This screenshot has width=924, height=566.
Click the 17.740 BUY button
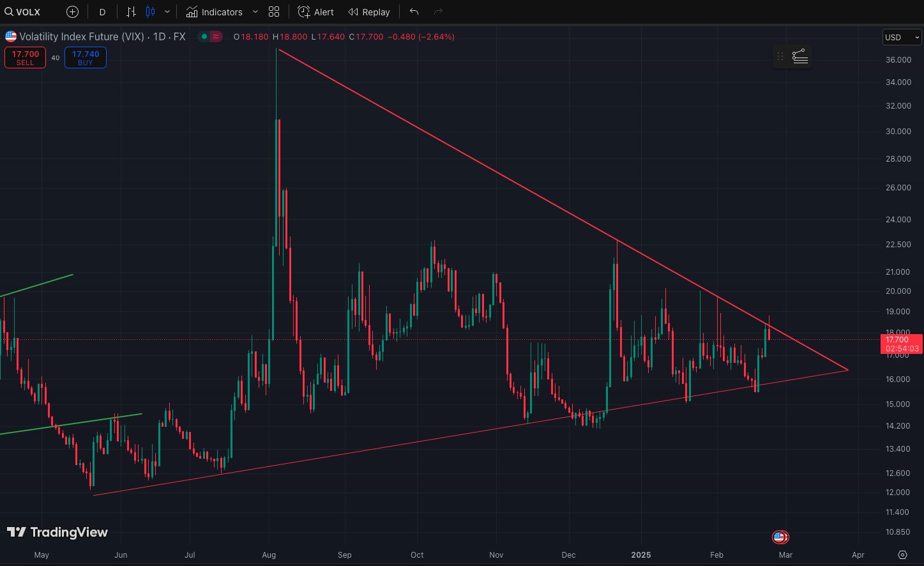click(x=86, y=57)
